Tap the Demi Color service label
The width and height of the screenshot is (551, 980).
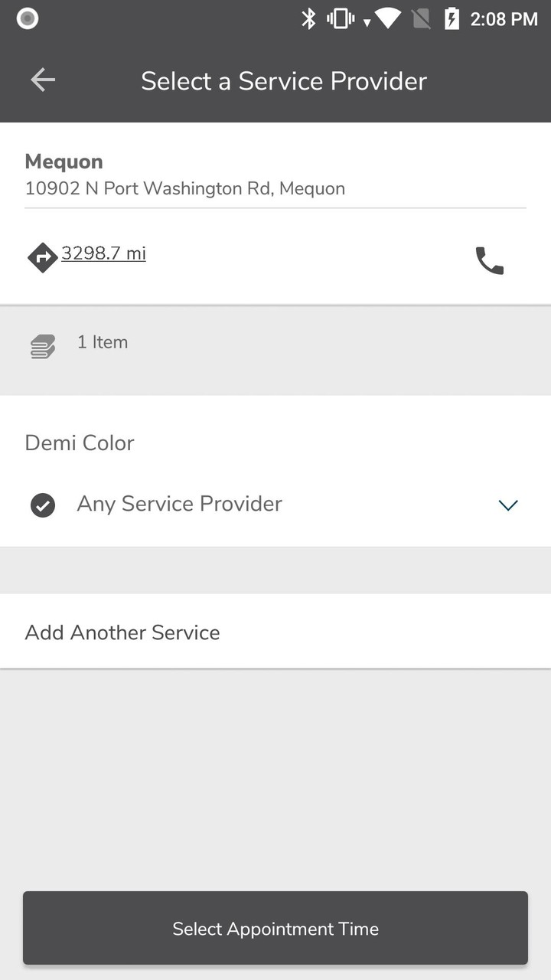[x=80, y=443]
